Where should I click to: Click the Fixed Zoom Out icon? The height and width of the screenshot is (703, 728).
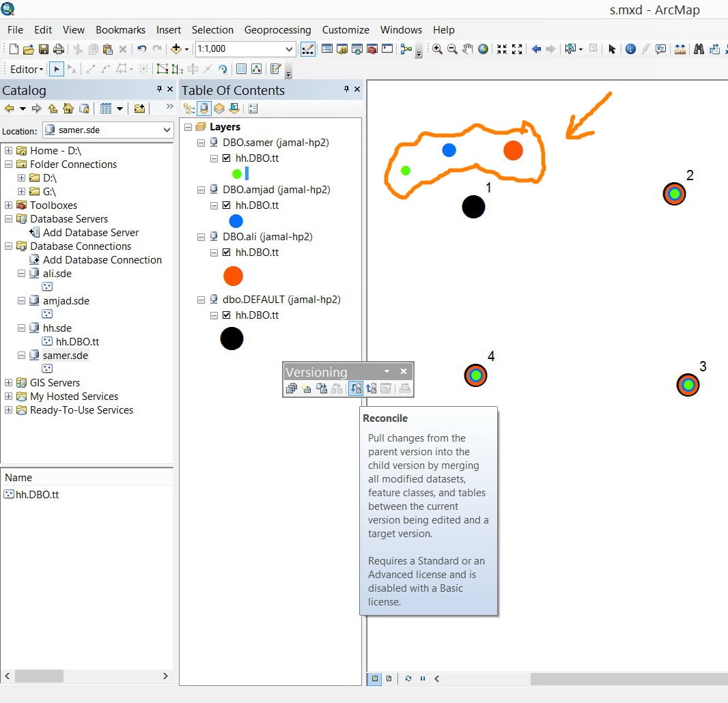tap(517, 49)
